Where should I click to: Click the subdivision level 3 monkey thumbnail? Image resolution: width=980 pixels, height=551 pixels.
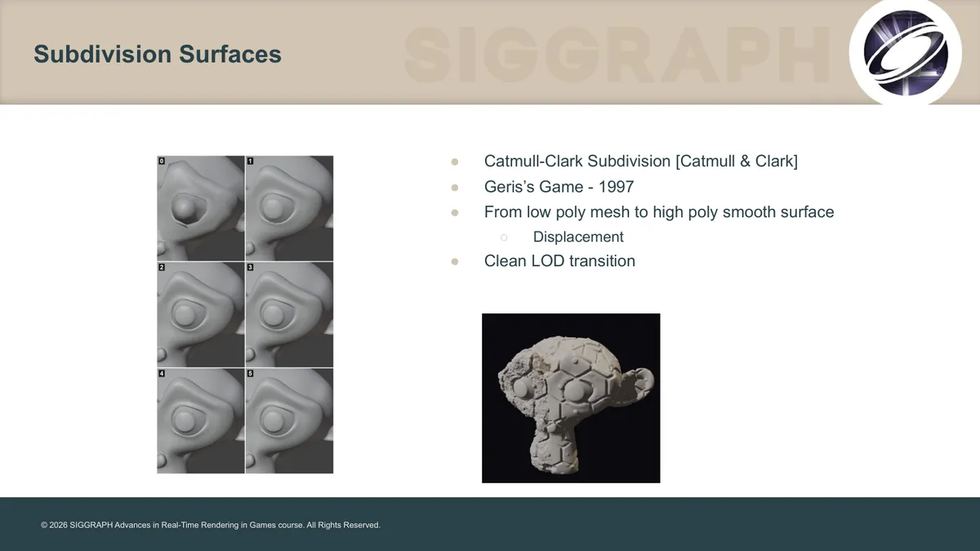tap(289, 314)
